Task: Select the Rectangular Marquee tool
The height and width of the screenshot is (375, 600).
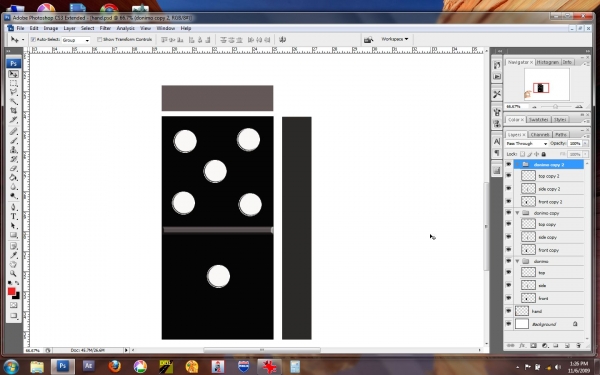Action: (13, 83)
